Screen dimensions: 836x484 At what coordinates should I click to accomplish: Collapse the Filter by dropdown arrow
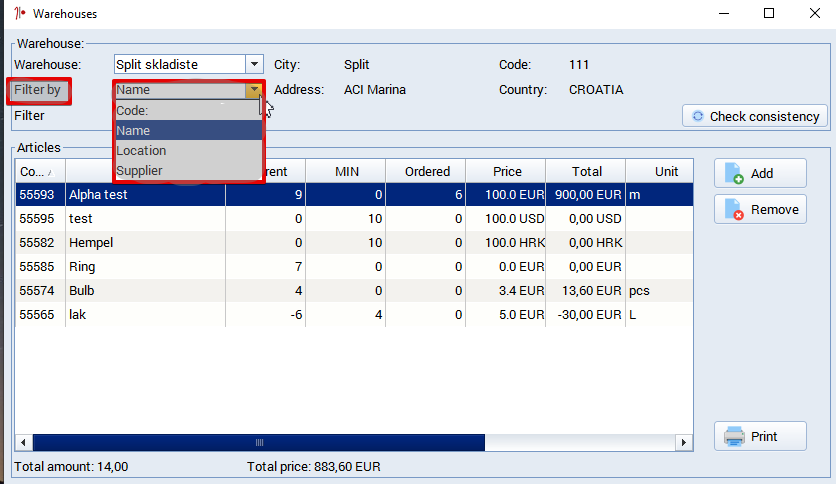click(254, 90)
